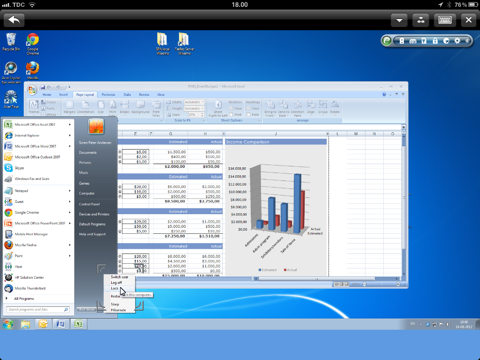
Task: Toggle Headings View checkbox
Action: [249, 109]
